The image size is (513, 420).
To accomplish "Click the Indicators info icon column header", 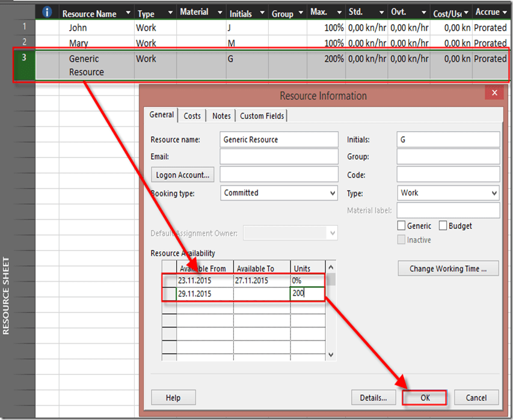I will 47,12.
